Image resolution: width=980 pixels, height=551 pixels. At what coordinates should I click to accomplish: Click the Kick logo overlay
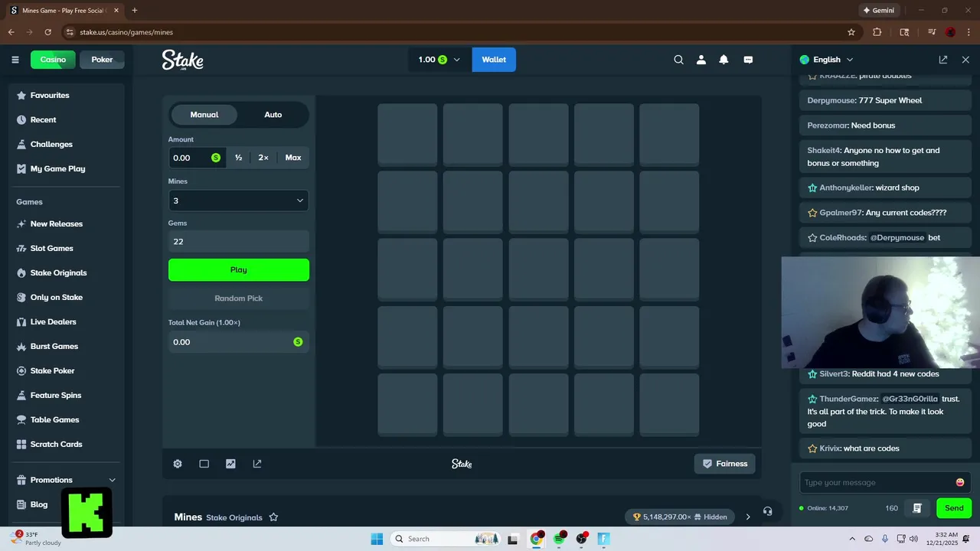pos(87,513)
